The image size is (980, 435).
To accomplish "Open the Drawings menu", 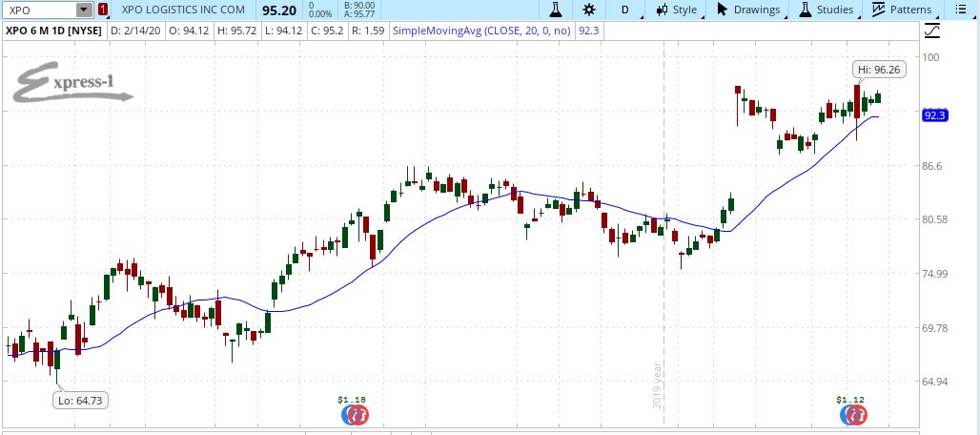I will point(748,10).
